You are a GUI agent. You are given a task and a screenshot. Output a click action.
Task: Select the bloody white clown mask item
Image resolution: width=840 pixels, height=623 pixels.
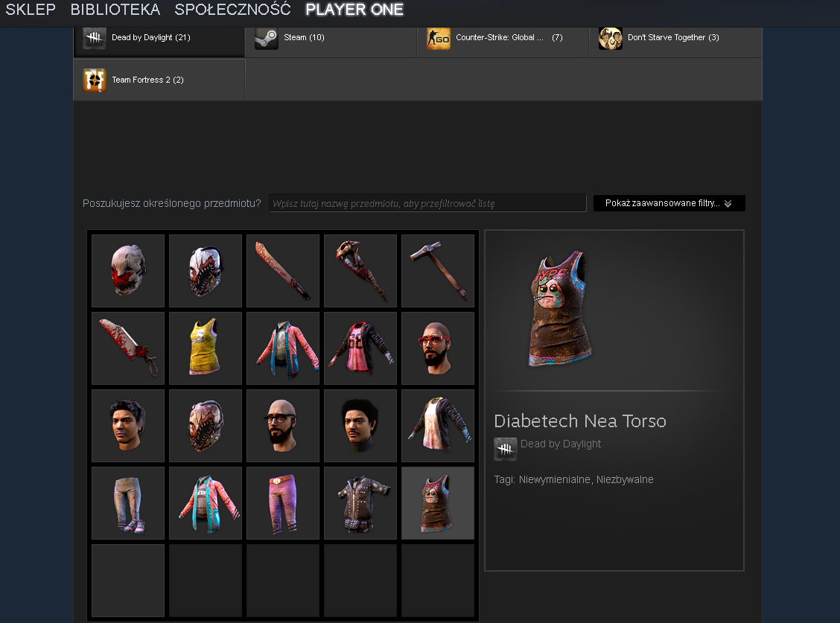[x=128, y=270]
